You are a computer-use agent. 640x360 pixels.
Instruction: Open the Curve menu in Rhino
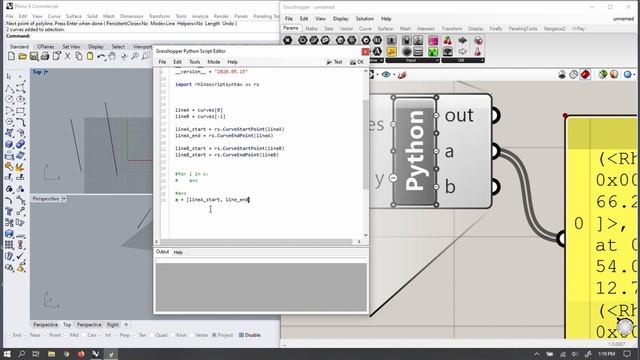(x=54, y=16)
